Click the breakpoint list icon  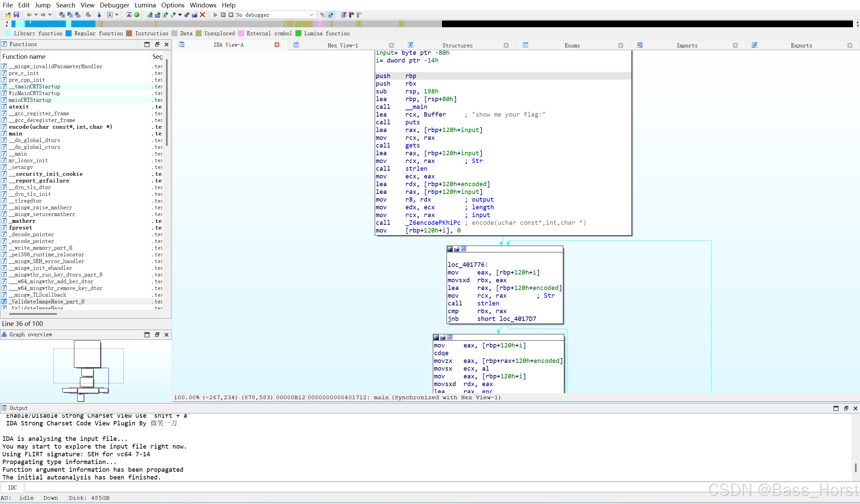tap(344, 15)
